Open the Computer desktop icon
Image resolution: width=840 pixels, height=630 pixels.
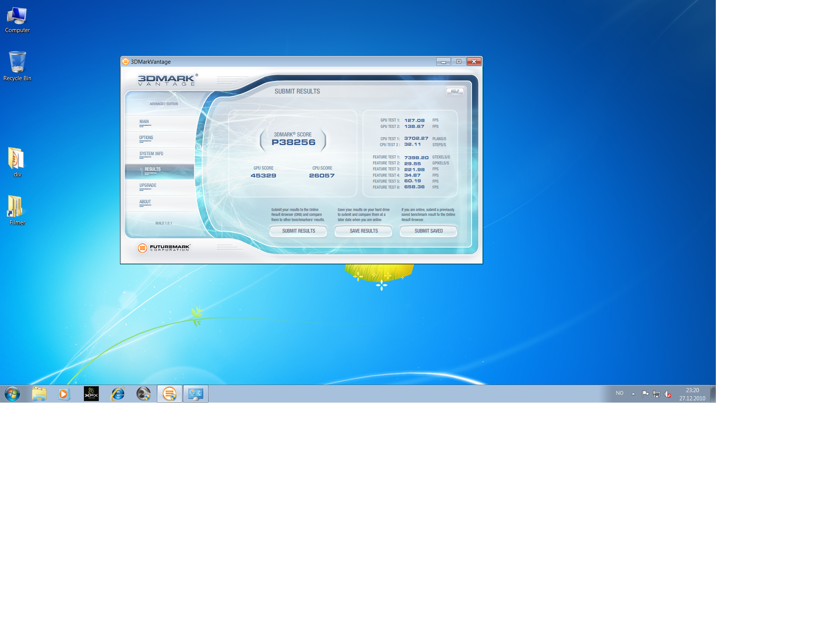[x=17, y=20]
